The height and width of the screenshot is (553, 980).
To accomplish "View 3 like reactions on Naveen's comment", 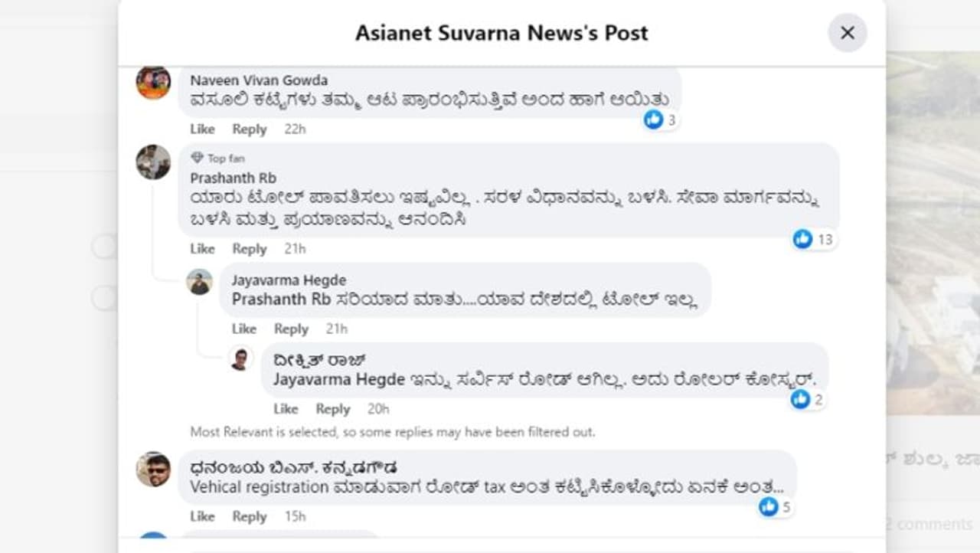I will [x=661, y=119].
